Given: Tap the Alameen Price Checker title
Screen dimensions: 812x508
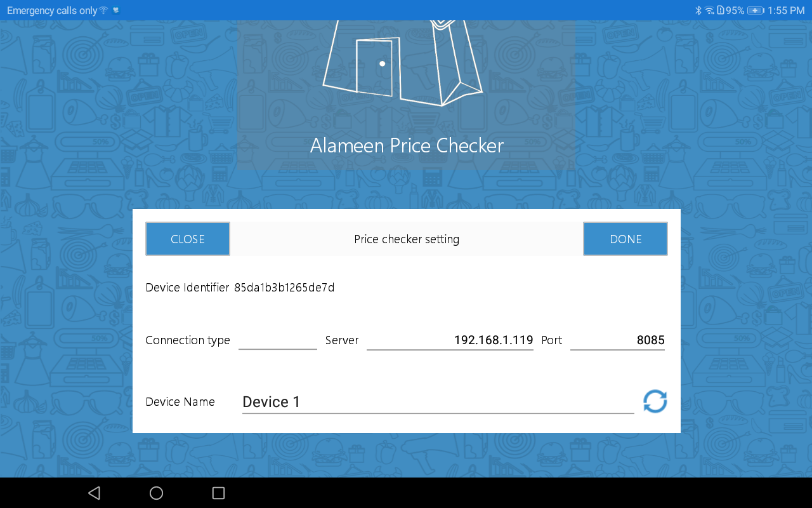Looking at the screenshot, I should [407, 145].
